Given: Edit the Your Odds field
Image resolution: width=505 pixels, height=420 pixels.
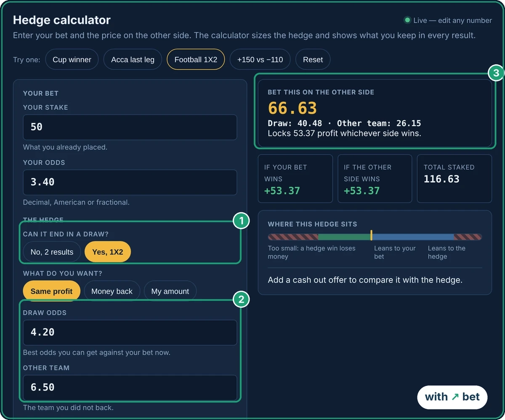Looking at the screenshot, I should tap(130, 182).
